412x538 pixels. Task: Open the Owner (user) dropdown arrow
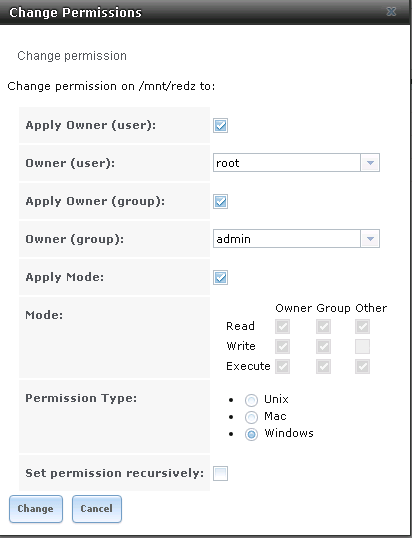370,163
